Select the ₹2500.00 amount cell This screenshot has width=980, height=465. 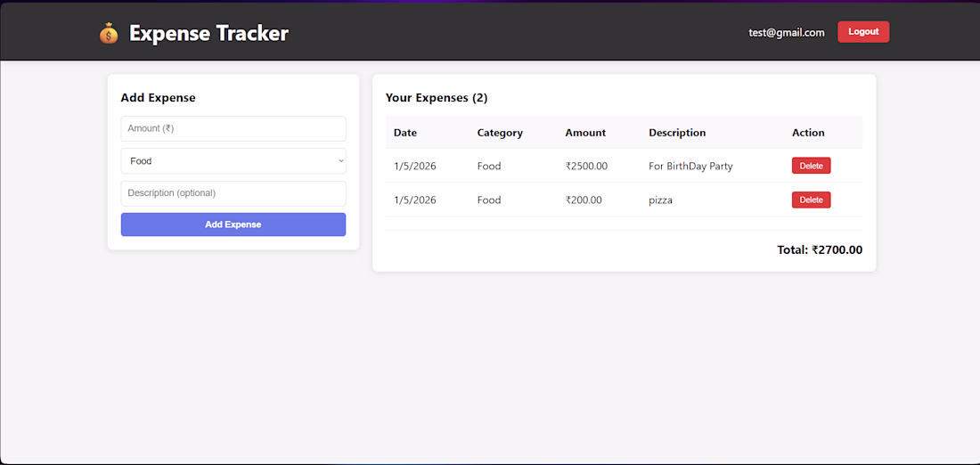[x=586, y=167]
